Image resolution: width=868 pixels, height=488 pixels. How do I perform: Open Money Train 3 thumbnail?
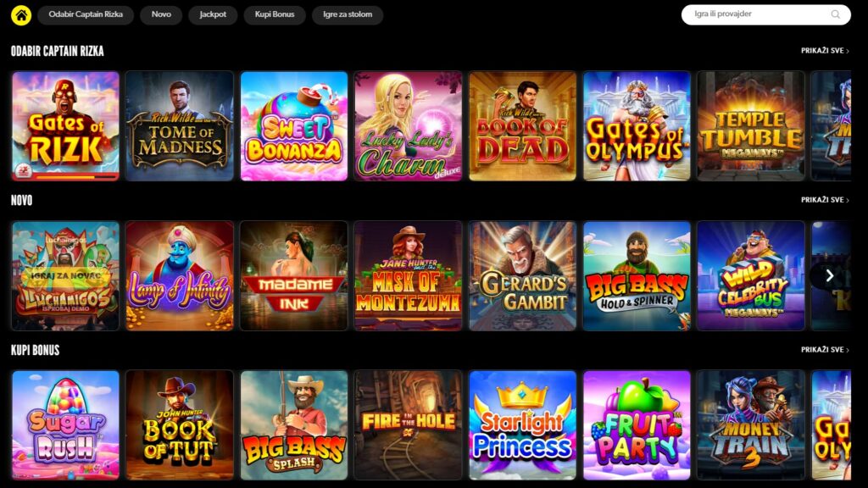point(751,425)
